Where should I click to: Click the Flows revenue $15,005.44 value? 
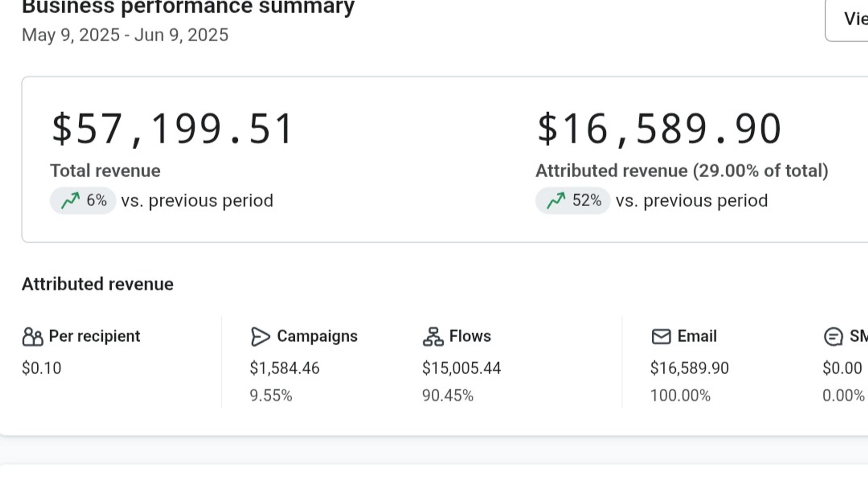(461, 368)
